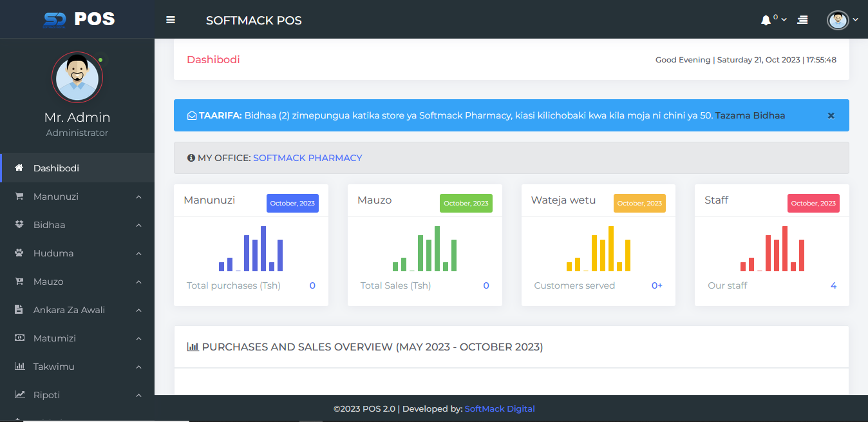Select Dashibodi in the sidebar
The image size is (868, 422).
(56, 168)
